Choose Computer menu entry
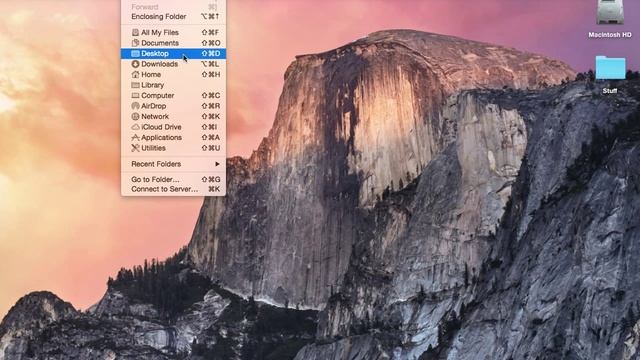This screenshot has width=640, height=360. [173, 96]
